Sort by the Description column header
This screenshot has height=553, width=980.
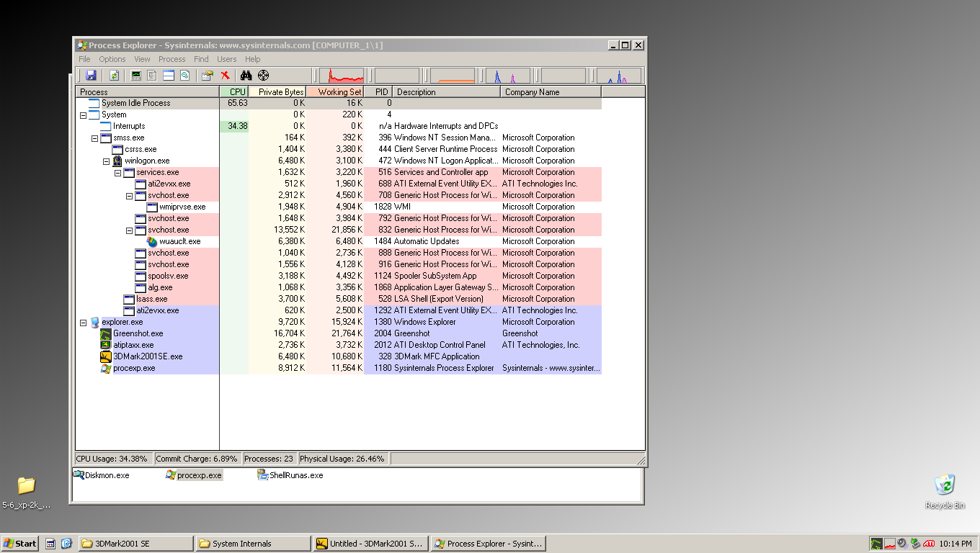[x=447, y=91]
